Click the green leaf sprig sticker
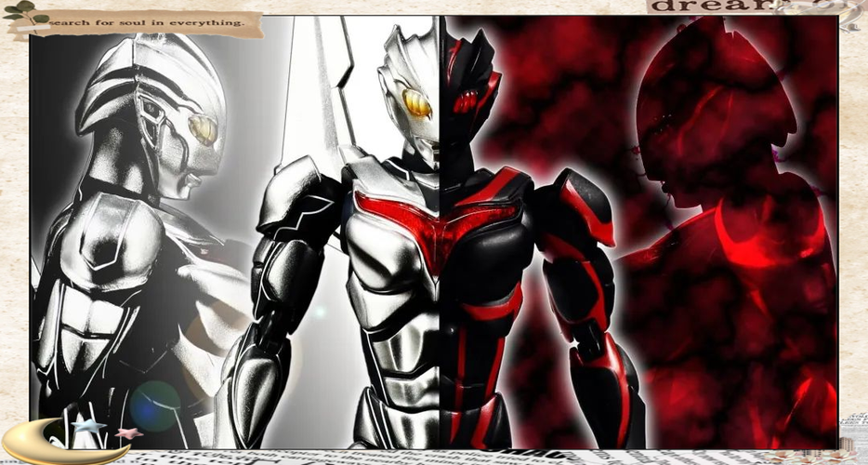This screenshot has height=465, width=868. click(25, 17)
